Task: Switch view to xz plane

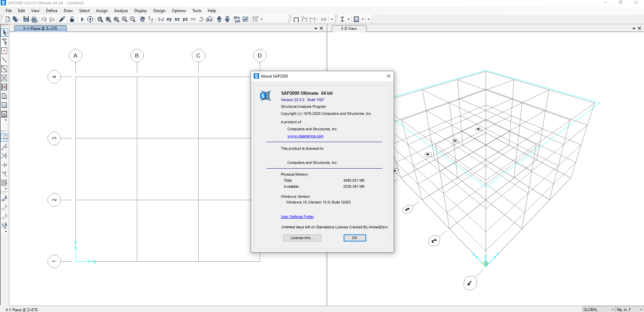Action: [x=177, y=19]
